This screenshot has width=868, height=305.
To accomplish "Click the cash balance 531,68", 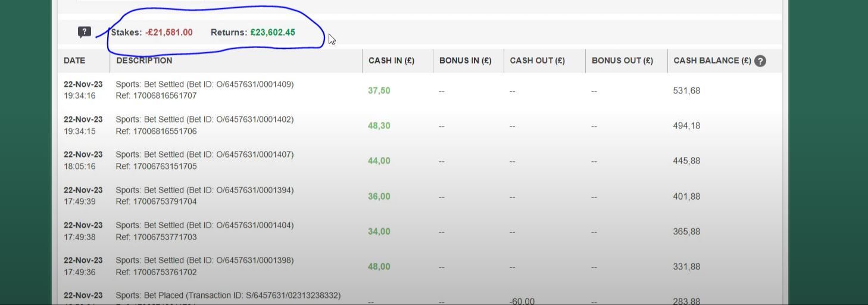I will pos(686,90).
